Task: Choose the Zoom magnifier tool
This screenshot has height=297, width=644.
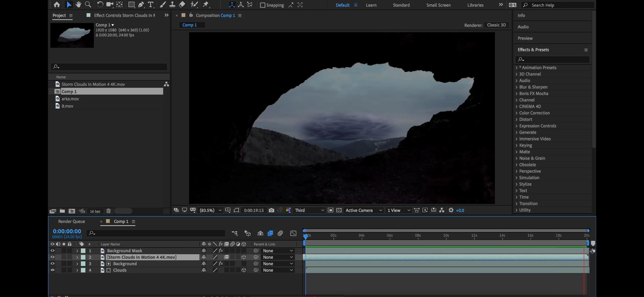Action: [88, 4]
